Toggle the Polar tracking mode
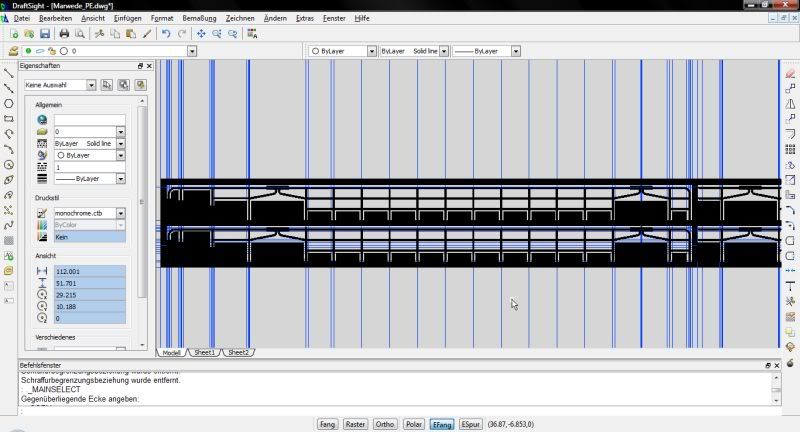 pyautogui.click(x=414, y=424)
